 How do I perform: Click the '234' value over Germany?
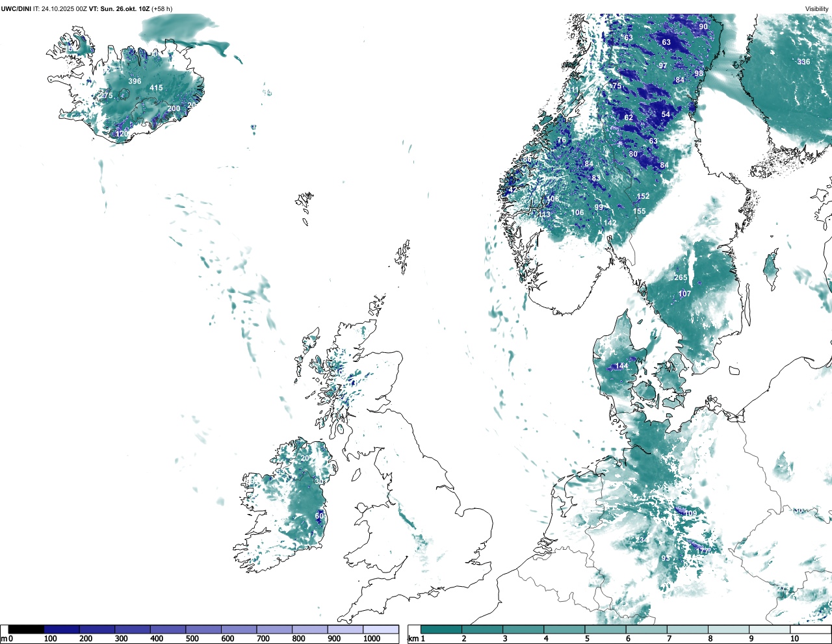click(641, 540)
